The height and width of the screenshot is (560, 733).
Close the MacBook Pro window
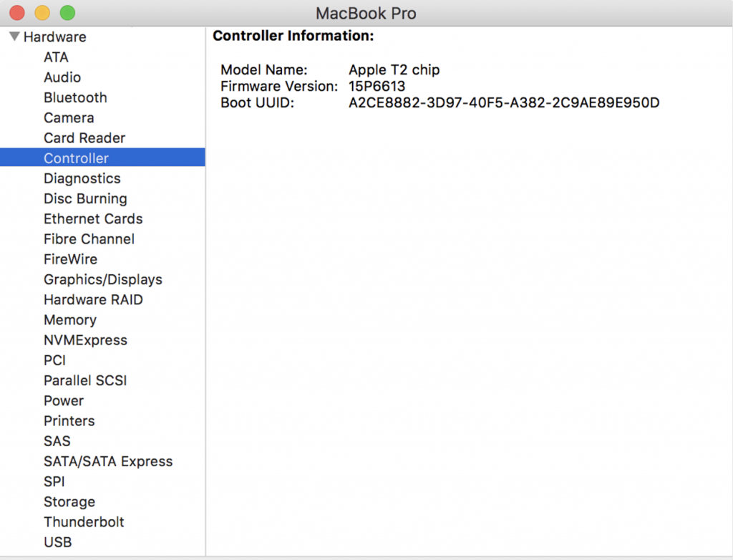tap(17, 13)
